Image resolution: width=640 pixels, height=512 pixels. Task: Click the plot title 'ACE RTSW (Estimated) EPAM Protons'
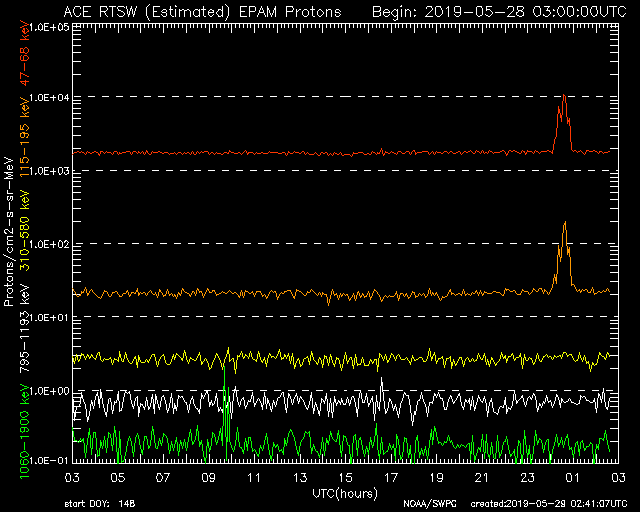tap(201, 11)
